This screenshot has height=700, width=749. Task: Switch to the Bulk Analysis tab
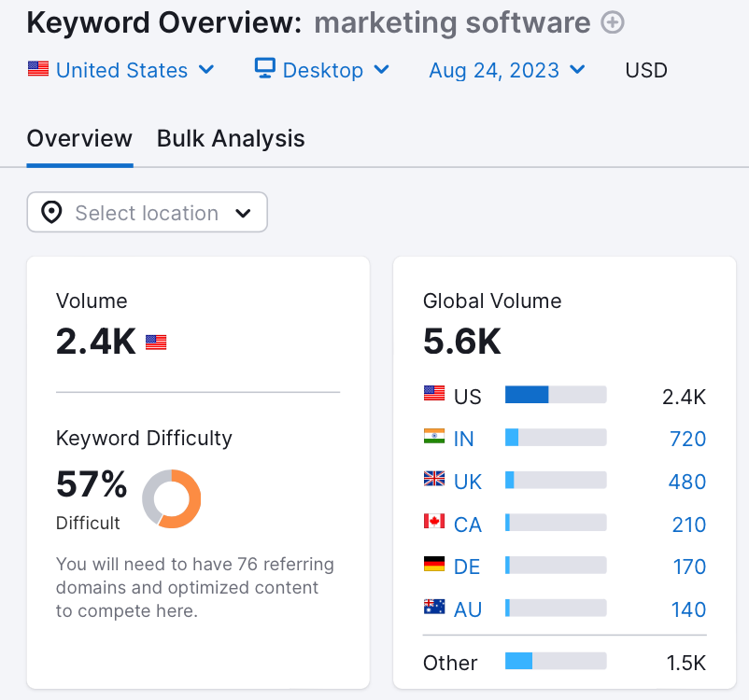[x=231, y=139]
